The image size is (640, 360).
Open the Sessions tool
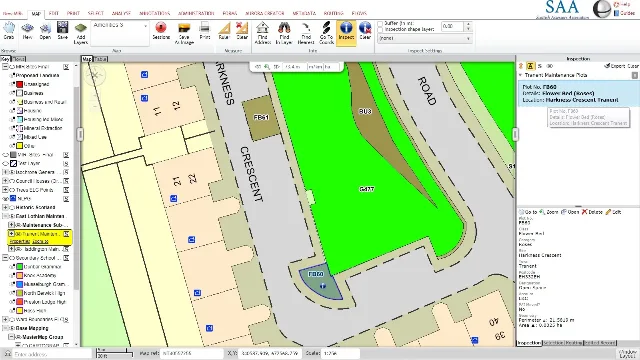click(161, 31)
